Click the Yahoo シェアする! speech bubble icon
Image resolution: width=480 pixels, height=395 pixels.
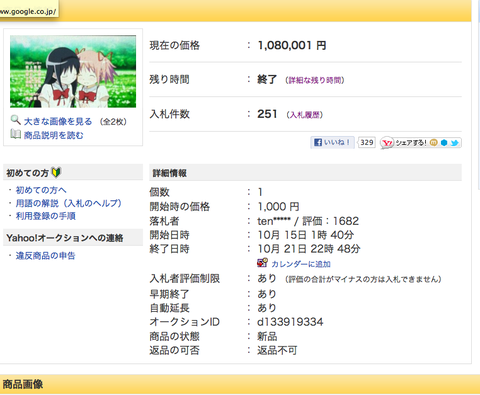tap(387, 143)
